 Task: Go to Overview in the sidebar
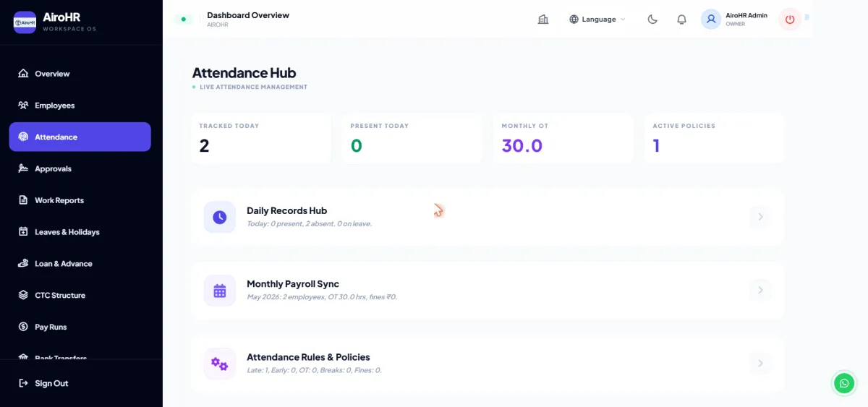point(80,74)
